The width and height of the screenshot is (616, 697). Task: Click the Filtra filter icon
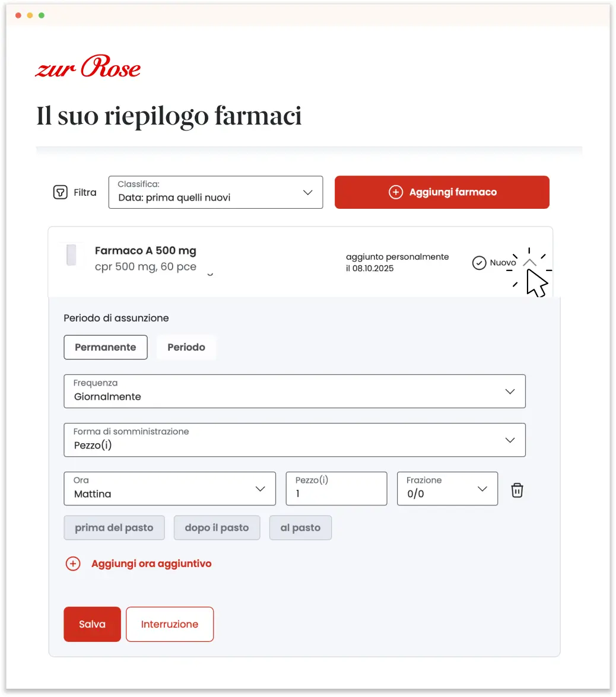(x=60, y=192)
